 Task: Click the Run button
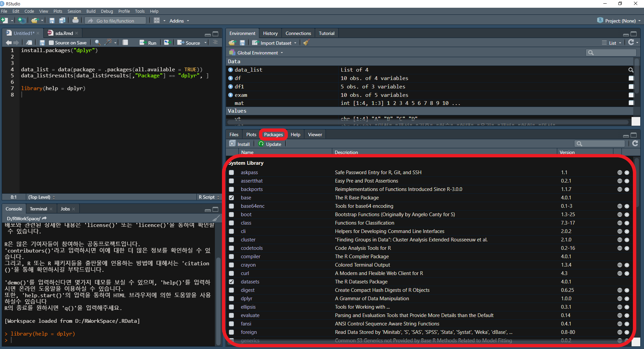[148, 43]
